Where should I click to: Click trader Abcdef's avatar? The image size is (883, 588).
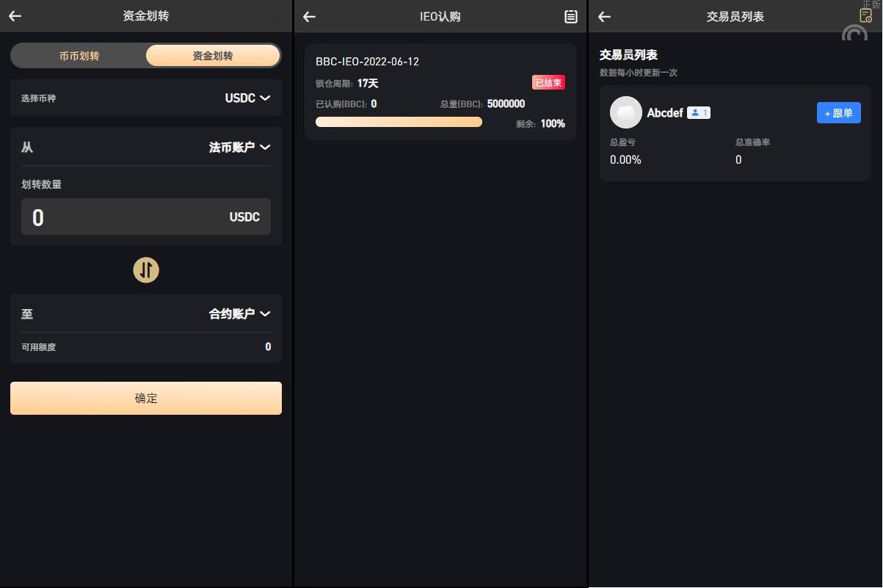[625, 112]
